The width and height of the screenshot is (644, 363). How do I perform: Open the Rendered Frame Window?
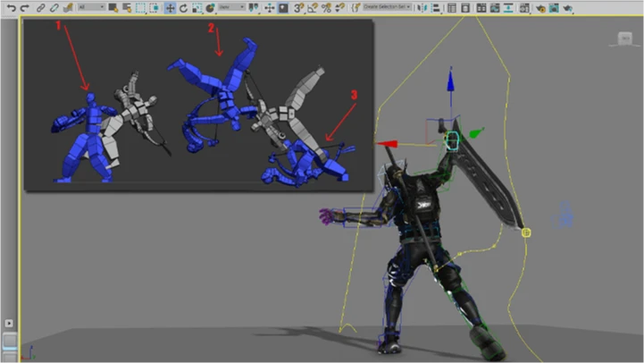pyautogui.click(x=554, y=8)
